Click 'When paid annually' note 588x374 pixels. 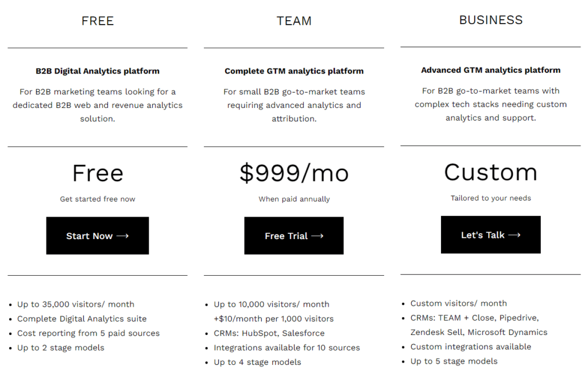tap(294, 199)
